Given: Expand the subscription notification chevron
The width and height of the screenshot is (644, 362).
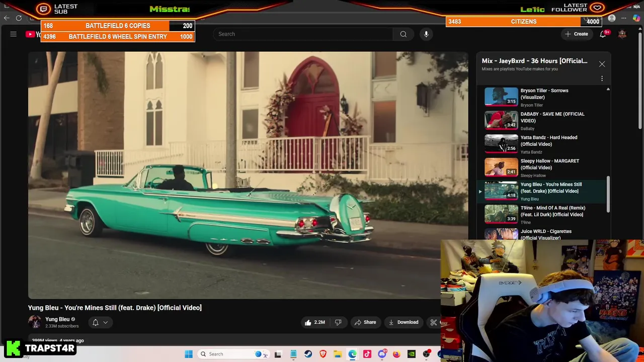Looking at the screenshot, I should click(x=106, y=323).
